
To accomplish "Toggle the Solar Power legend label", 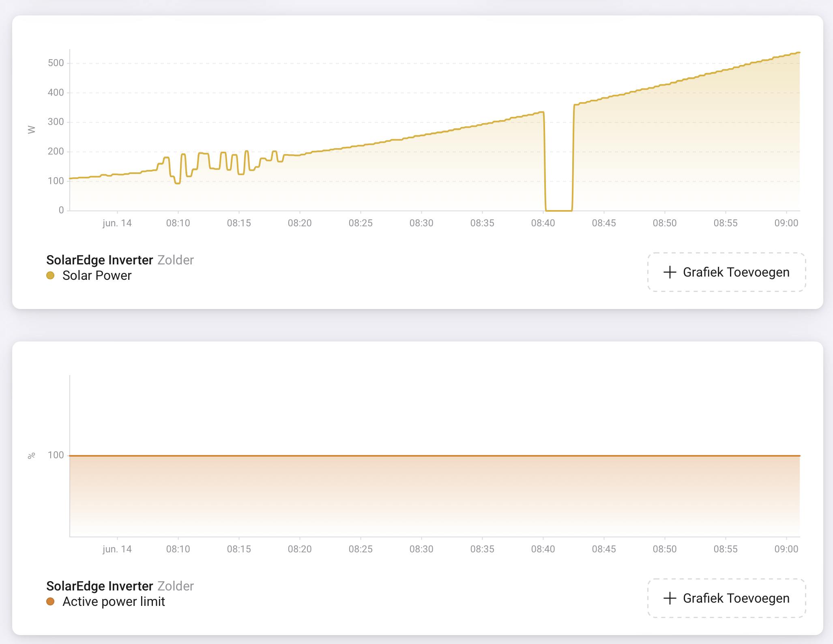I will (x=97, y=276).
